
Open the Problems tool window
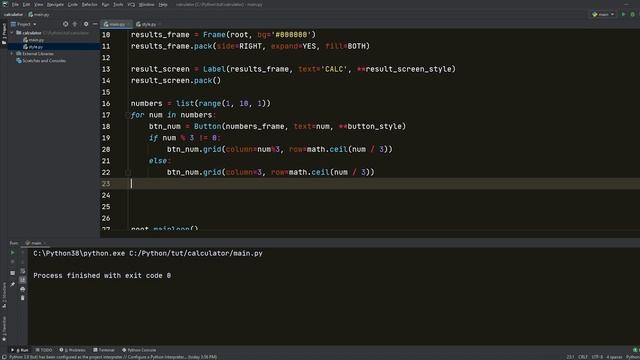coord(73,350)
